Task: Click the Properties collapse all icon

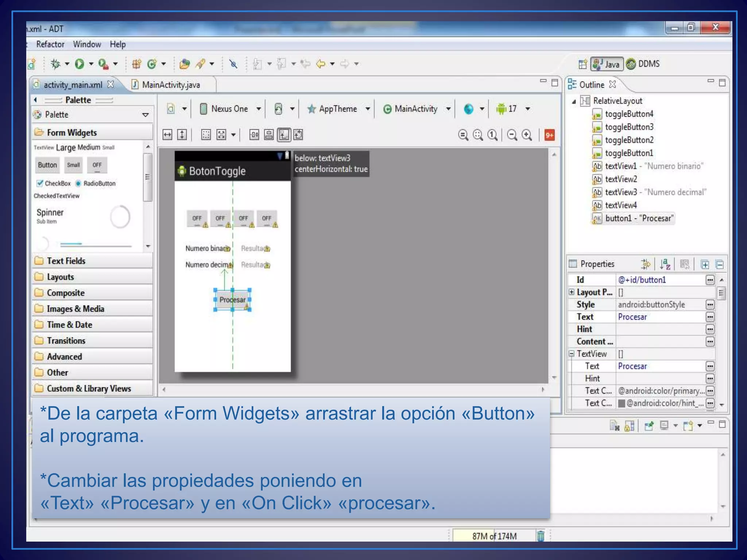Action: [x=720, y=264]
